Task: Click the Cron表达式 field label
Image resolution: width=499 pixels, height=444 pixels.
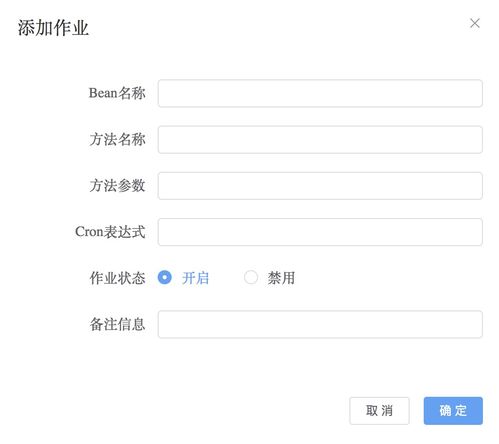Action: coord(110,232)
